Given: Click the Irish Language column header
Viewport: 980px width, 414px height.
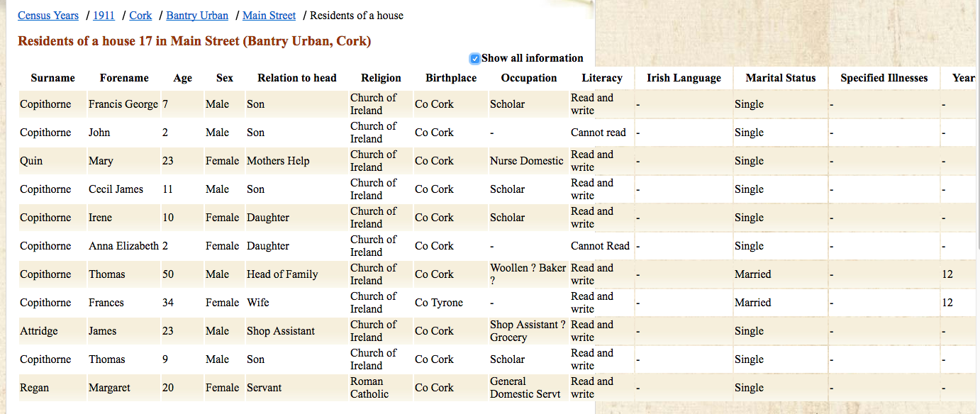Looking at the screenshot, I should coord(684,78).
